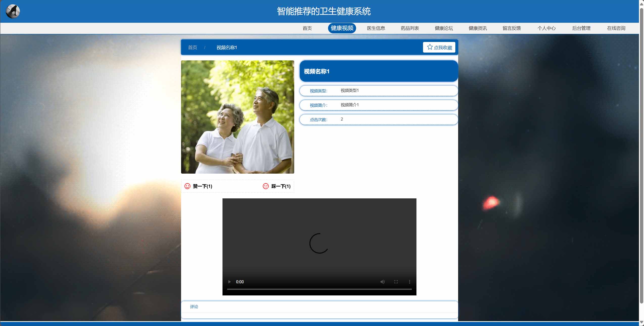This screenshot has height=326, width=644.
Task: Click the 视频类型 label
Action: [318, 91]
